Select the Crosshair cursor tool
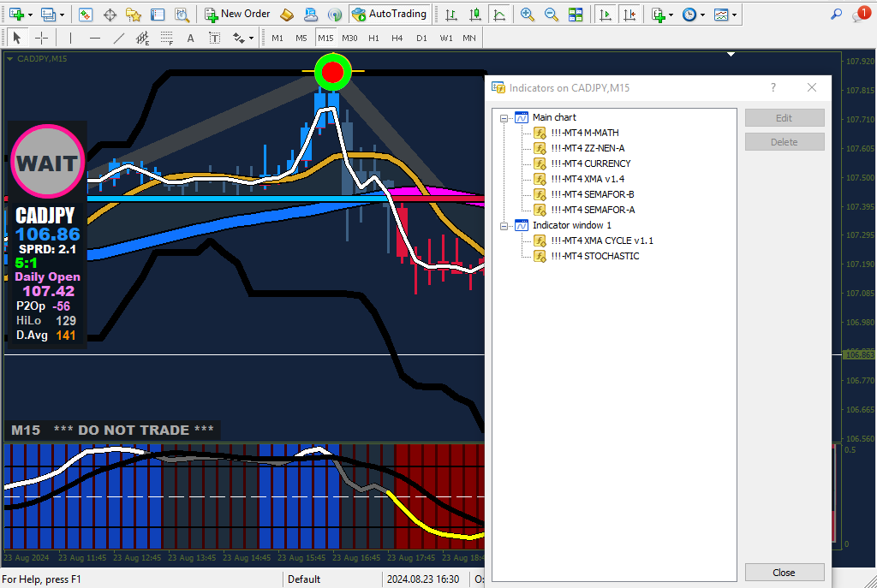This screenshot has width=877, height=588. [x=41, y=39]
